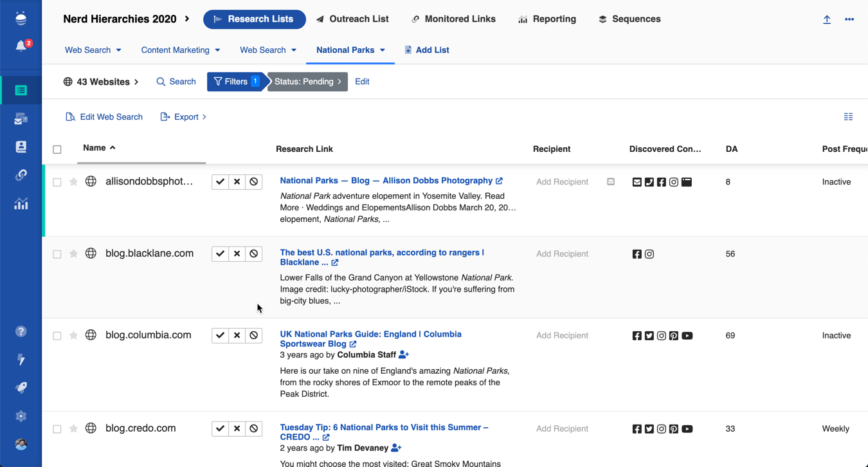Open the help question mark icon
The image size is (868, 467).
21,331
